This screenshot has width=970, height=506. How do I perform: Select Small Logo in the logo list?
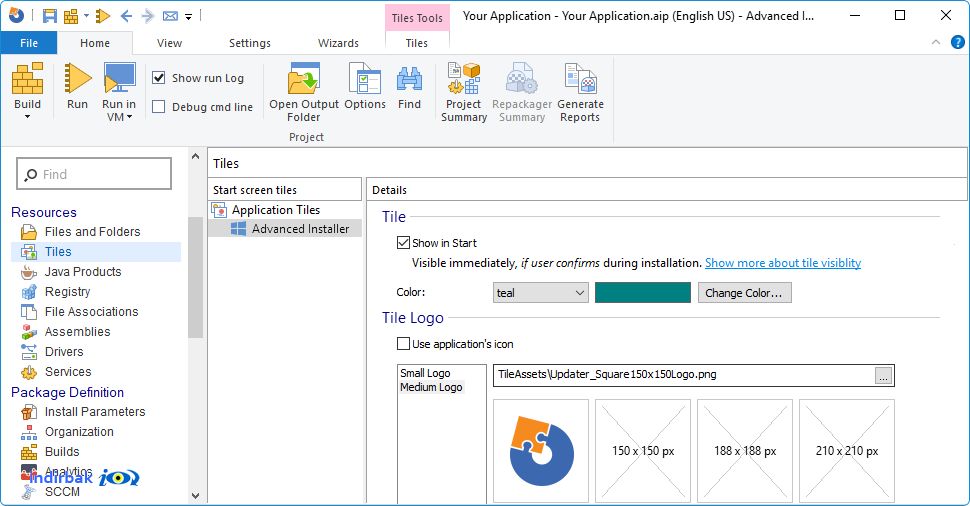pyautogui.click(x=425, y=373)
